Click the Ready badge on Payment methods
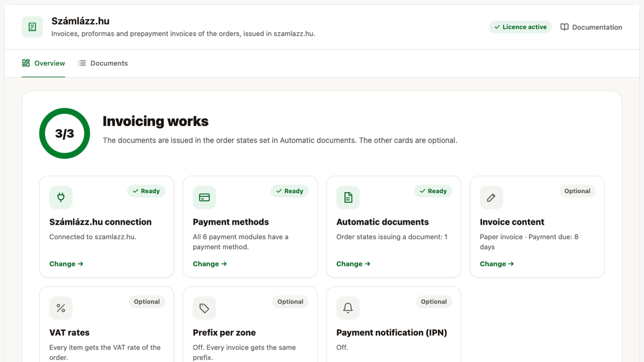Screen dimensions: 644x362 (x=290, y=191)
